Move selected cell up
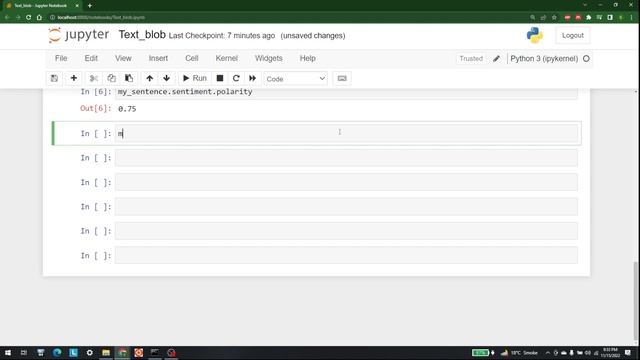Screen dimensions: 640x360 tap(149, 78)
